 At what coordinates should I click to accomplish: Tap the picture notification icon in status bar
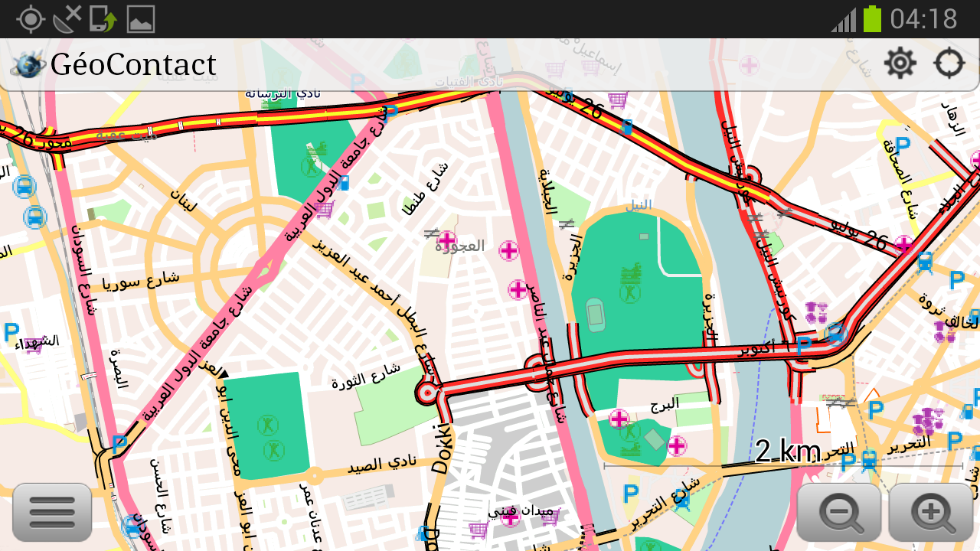(x=141, y=19)
